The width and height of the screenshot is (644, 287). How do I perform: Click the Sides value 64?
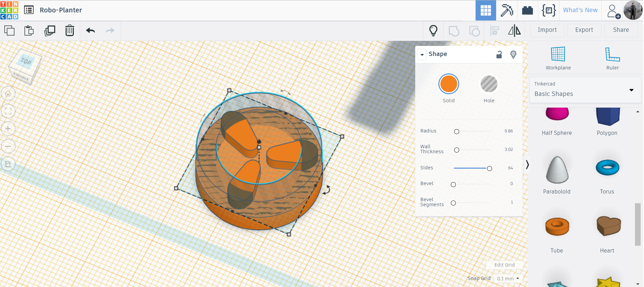(x=510, y=168)
